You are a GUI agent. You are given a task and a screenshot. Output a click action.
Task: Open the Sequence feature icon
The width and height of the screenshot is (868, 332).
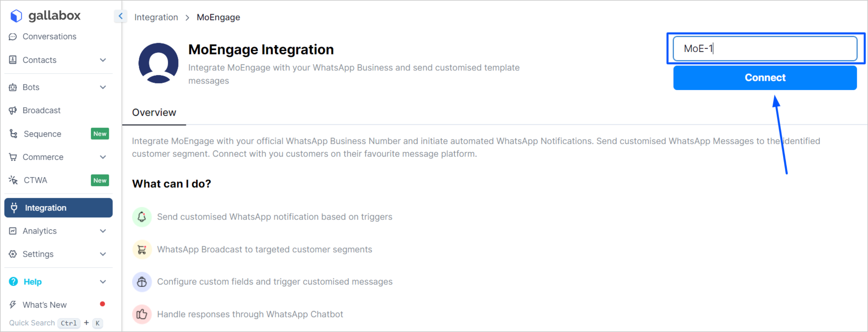tap(13, 134)
